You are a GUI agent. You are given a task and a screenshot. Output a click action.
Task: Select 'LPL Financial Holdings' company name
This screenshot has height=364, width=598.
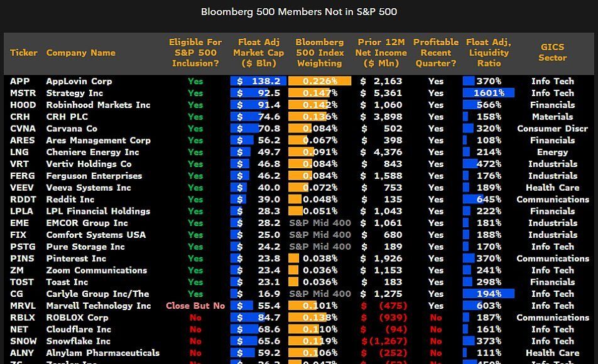[x=98, y=211]
